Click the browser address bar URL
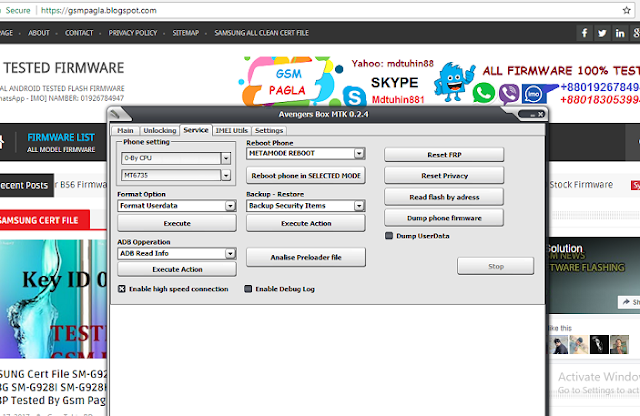Image resolution: width=640 pixels, height=416 pixels. click(98, 11)
